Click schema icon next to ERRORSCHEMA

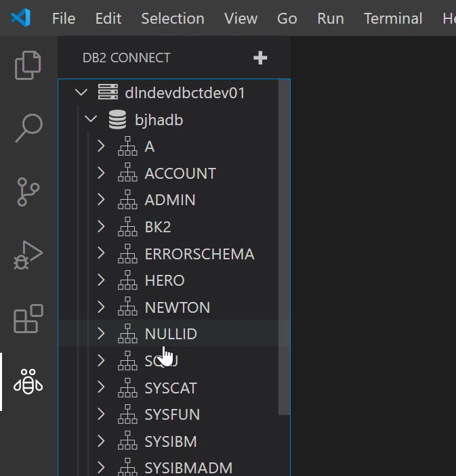[x=127, y=253]
